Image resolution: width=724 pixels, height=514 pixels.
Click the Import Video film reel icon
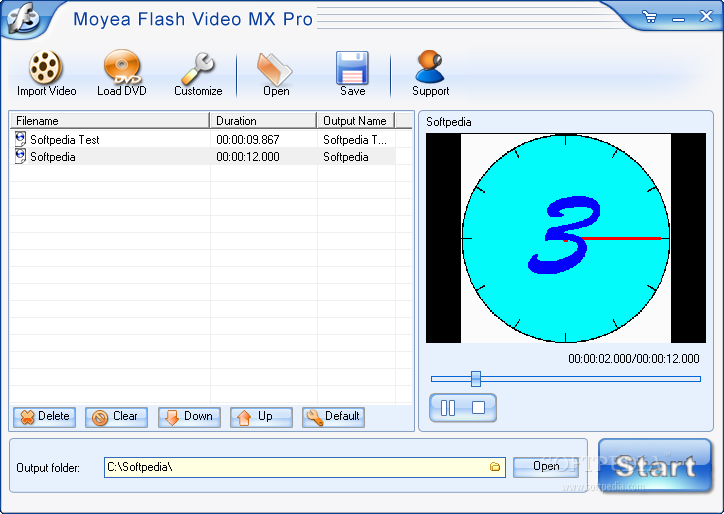tap(45, 67)
